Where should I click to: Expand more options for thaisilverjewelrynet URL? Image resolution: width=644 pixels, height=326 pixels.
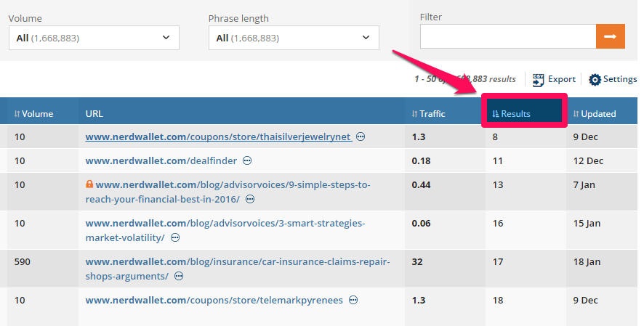click(361, 136)
